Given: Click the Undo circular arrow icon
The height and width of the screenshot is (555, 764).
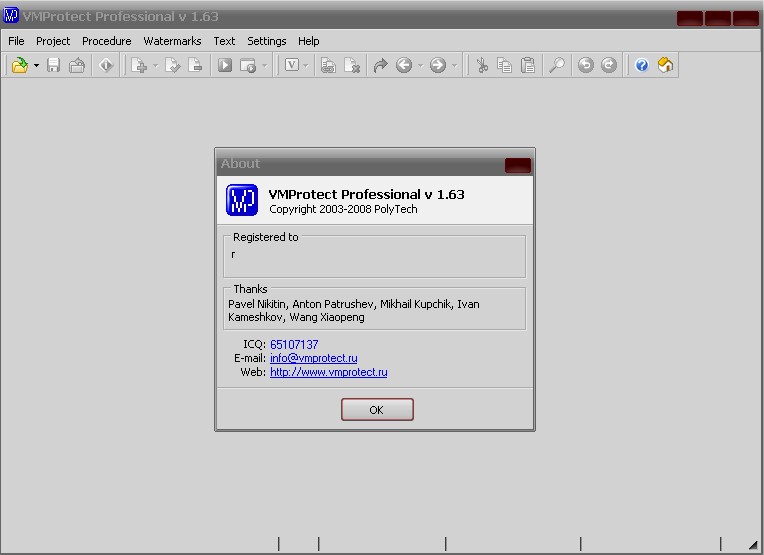Looking at the screenshot, I should point(586,65).
